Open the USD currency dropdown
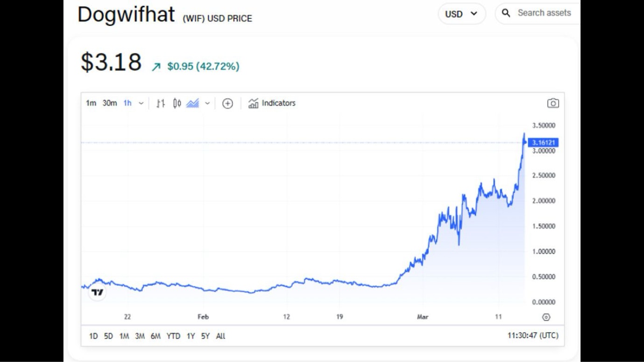Image resolution: width=644 pixels, height=362 pixels. 461,14
